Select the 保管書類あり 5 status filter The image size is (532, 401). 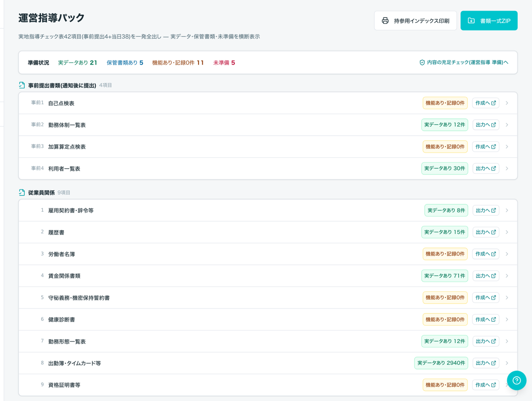pos(125,63)
